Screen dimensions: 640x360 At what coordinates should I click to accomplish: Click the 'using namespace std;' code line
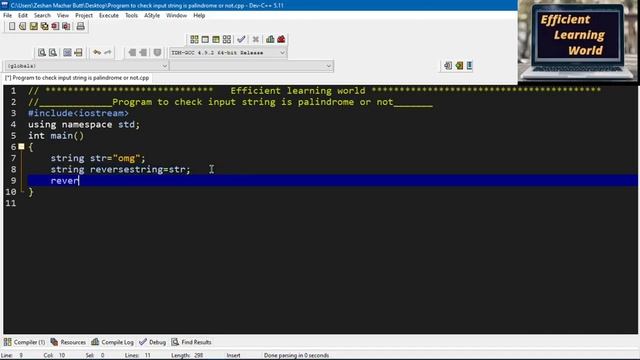[x=84, y=124]
